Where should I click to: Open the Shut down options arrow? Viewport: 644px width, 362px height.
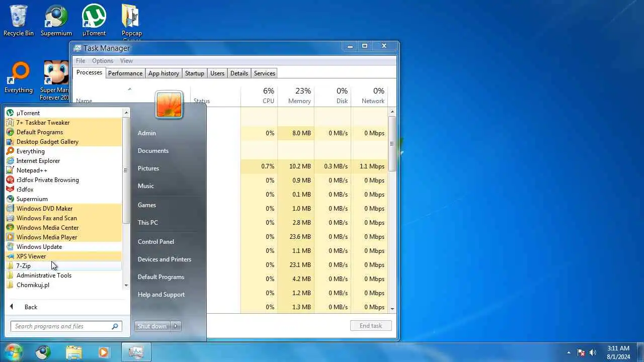[176, 326]
